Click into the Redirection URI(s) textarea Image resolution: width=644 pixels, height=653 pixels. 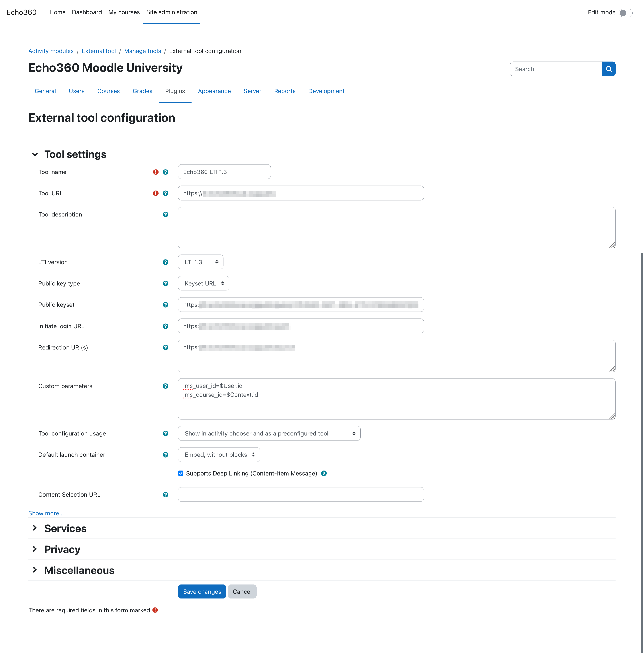(396, 356)
